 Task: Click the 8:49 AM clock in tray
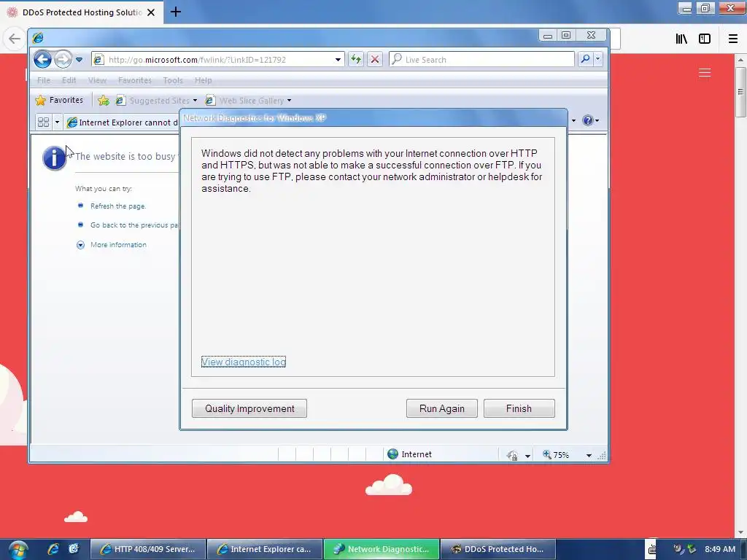(x=720, y=549)
